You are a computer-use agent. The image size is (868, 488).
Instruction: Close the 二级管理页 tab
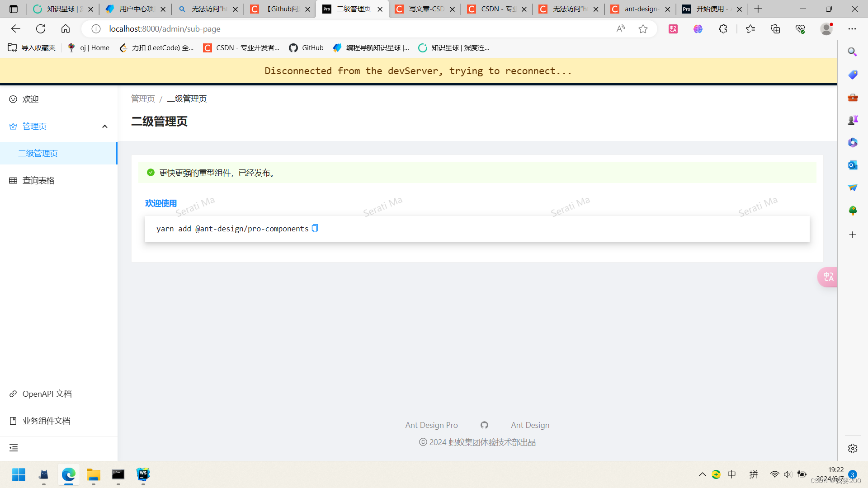tap(380, 9)
